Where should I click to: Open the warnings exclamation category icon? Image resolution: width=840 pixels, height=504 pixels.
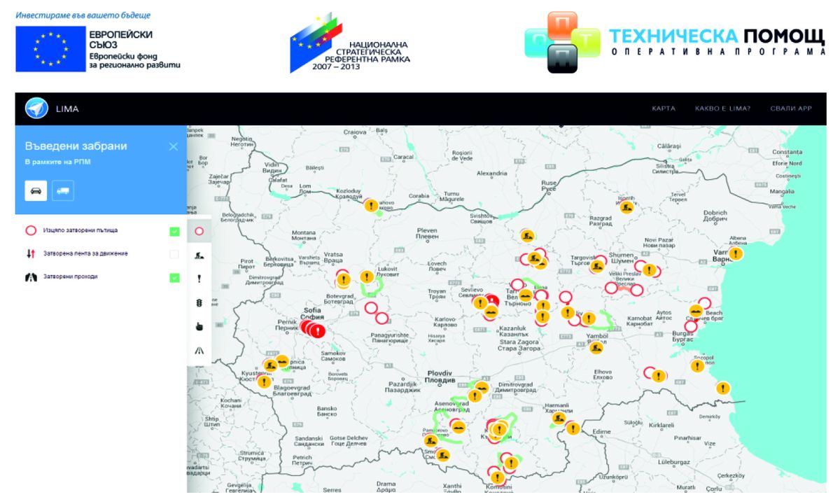[199, 279]
